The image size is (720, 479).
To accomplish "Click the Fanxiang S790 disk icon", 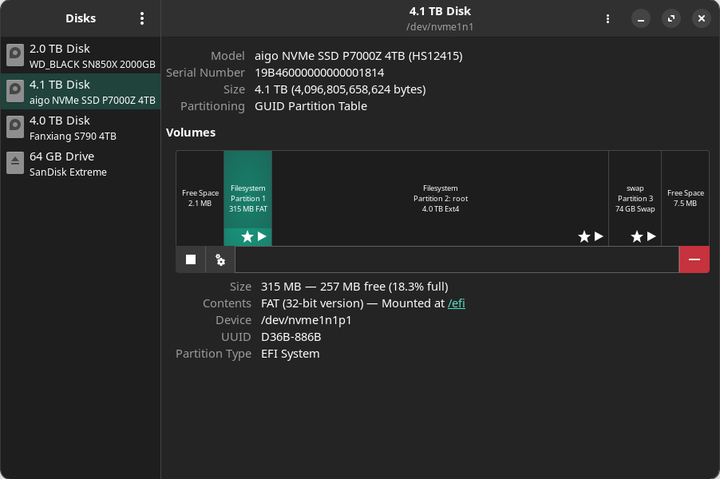I will click(x=15, y=127).
